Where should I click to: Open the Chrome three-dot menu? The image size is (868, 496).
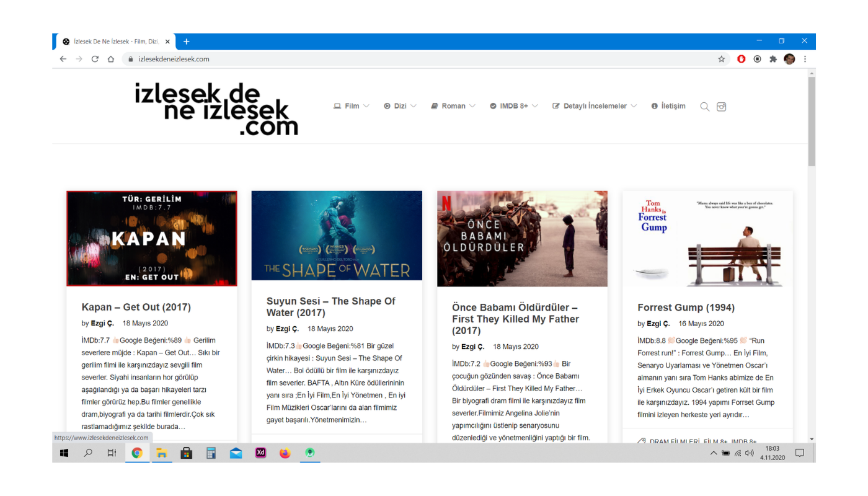point(805,59)
